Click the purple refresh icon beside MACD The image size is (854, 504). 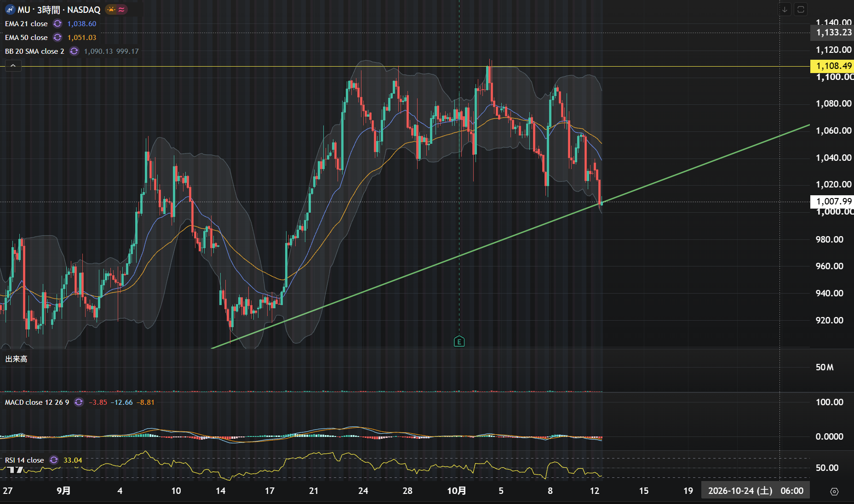click(79, 402)
